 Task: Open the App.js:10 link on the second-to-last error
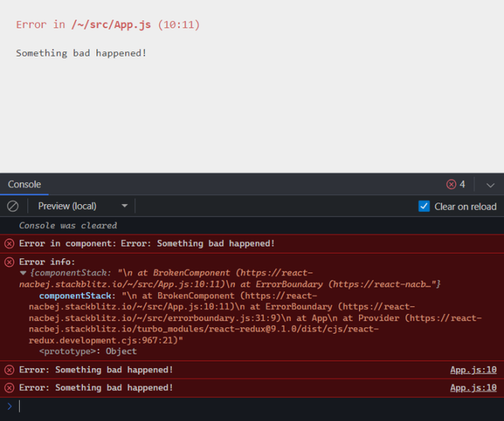click(x=473, y=370)
